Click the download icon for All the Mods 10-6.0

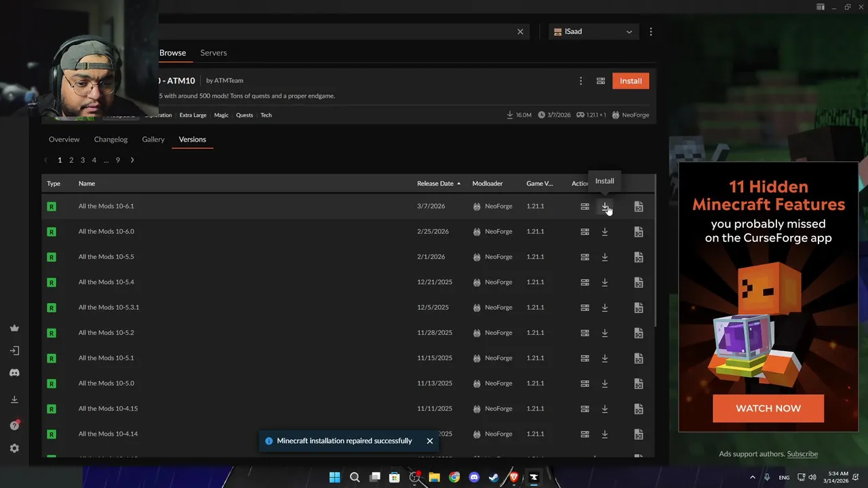(x=605, y=232)
